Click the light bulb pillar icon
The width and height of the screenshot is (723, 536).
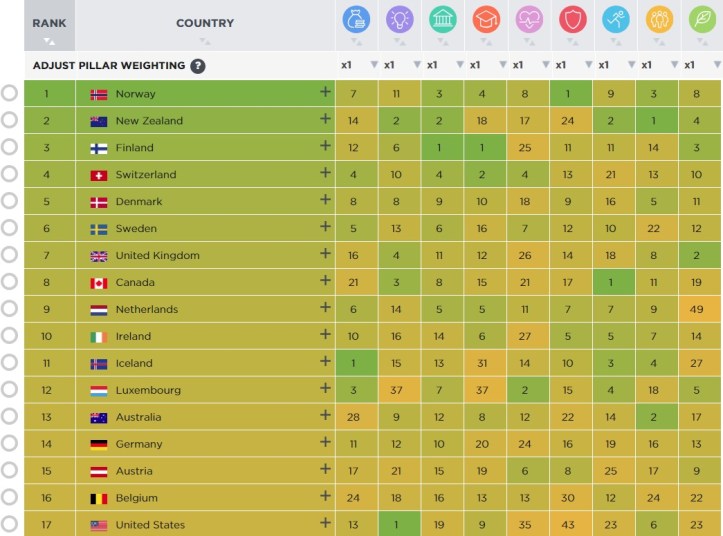400,20
